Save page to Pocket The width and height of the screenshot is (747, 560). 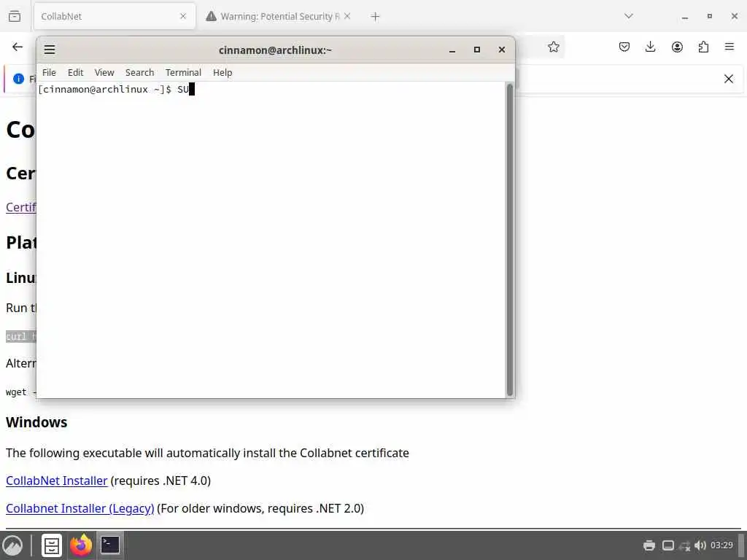[624, 47]
